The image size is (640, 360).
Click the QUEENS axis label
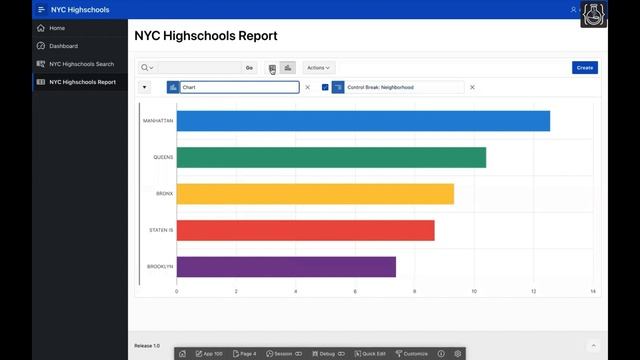163,157
